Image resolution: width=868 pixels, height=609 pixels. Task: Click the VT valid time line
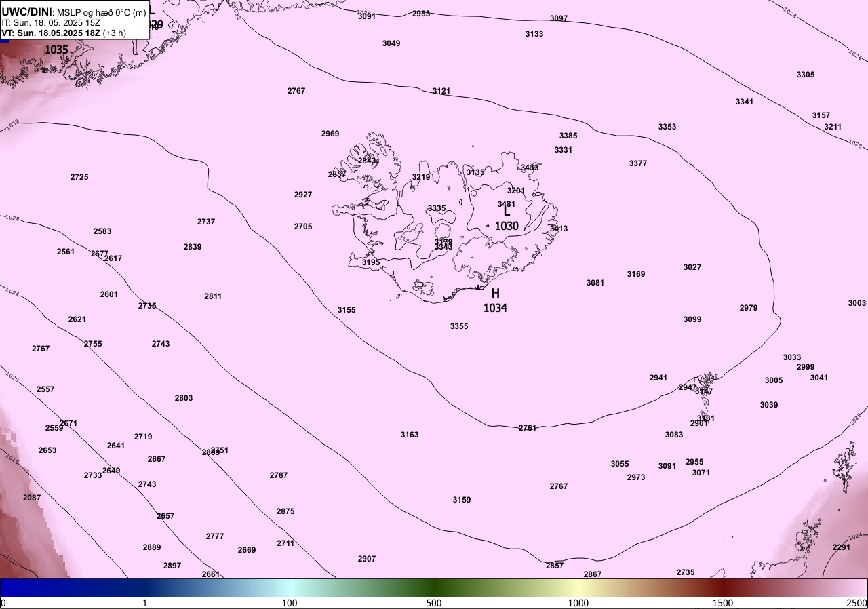pyautogui.click(x=63, y=32)
